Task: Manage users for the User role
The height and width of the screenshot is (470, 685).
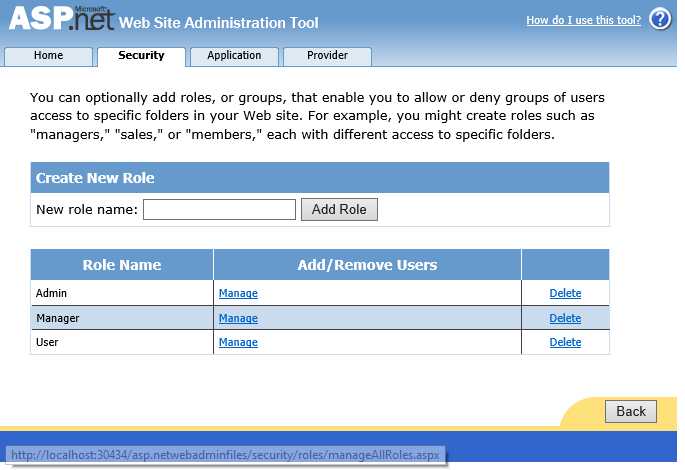Action: 238,342
